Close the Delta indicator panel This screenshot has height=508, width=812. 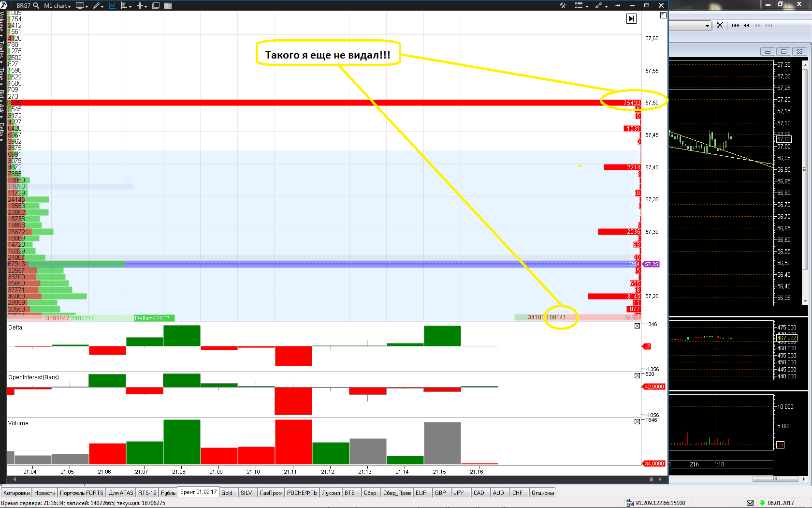[637, 326]
